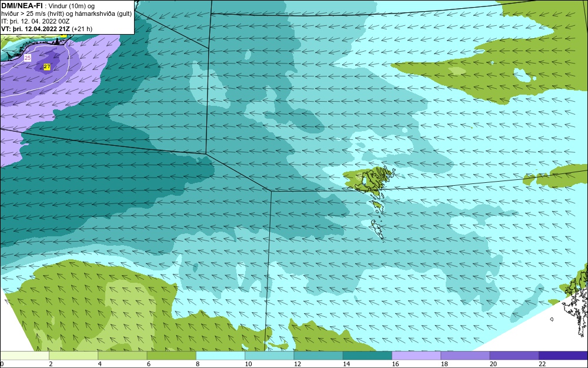This screenshot has height=368, width=588.
Task: Click the legend scale value 8
Action: coord(198,364)
